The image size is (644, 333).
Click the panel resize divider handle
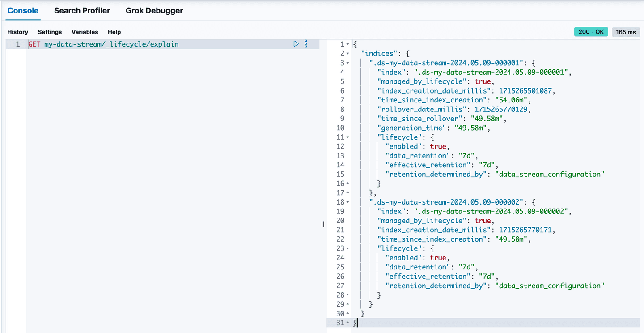(323, 224)
